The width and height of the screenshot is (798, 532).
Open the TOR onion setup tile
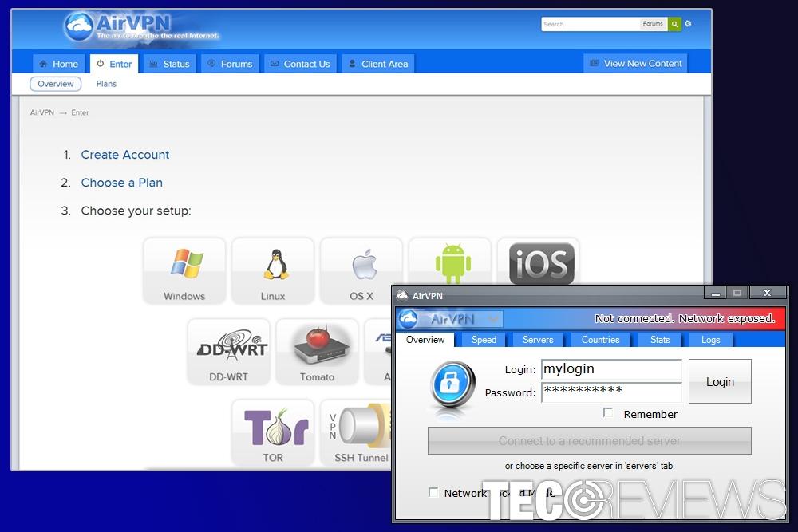coord(273,433)
